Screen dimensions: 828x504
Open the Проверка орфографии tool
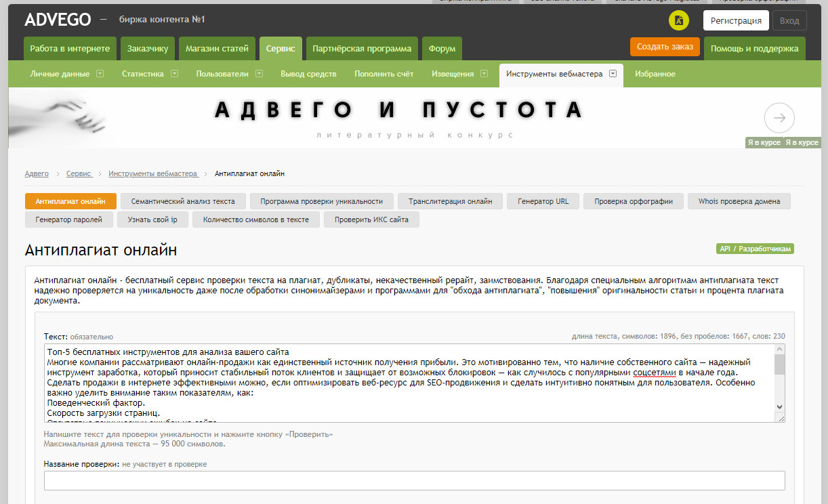(634, 201)
